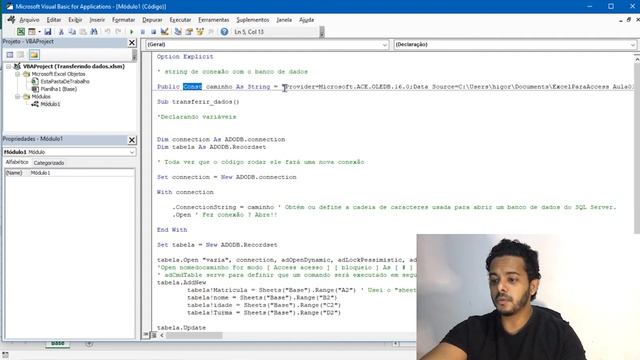Click the horizontal scrollbar thumb in code window

point(194,336)
